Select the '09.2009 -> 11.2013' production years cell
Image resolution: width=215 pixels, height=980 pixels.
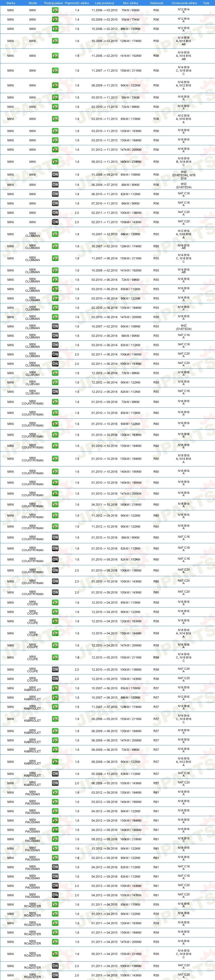(104, 86)
